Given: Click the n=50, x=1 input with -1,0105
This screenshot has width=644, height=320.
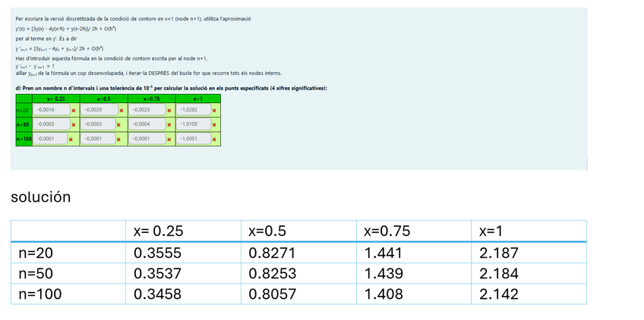Looking at the screenshot, I should (x=193, y=124).
